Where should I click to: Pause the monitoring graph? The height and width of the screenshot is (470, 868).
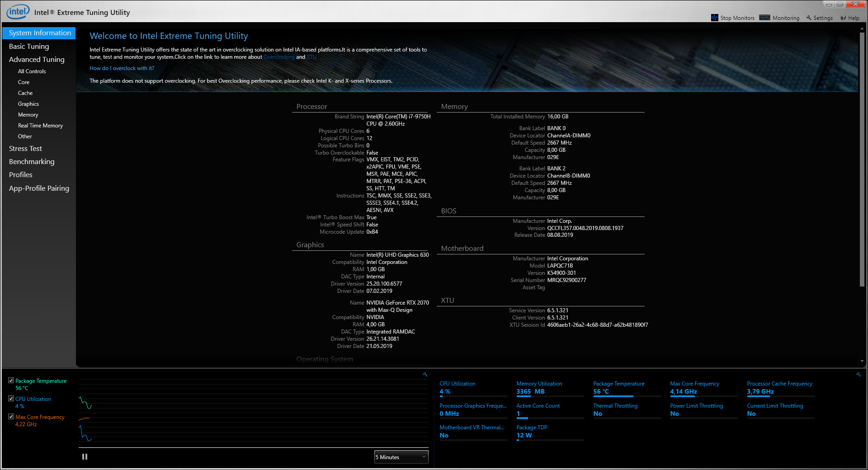[85, 457]
